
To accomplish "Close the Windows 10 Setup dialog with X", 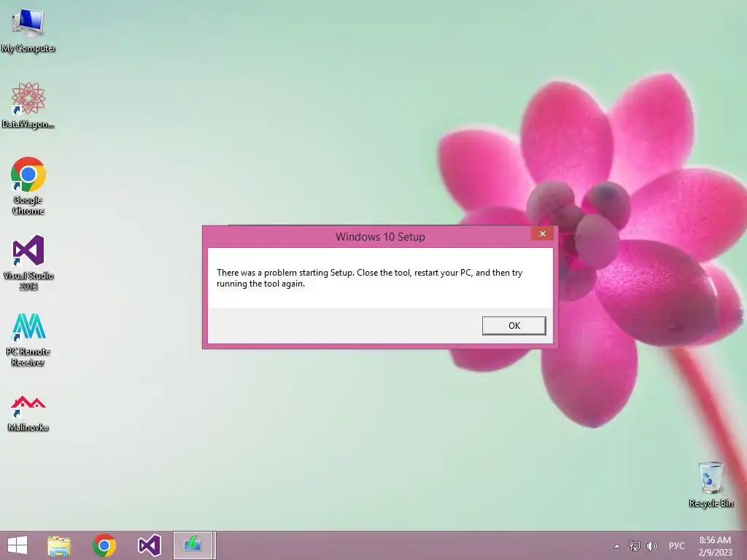I will tap(542, 233).
